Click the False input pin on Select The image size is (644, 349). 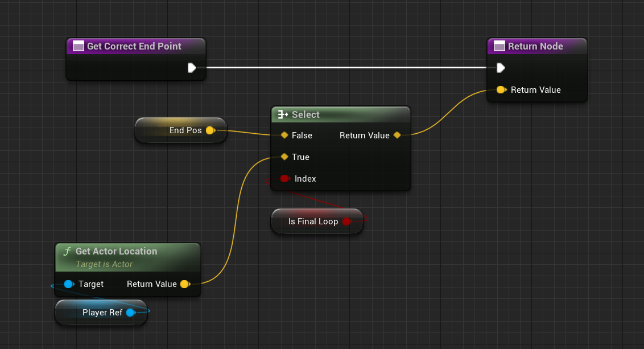pyautogui.click(x=284, y=136)
